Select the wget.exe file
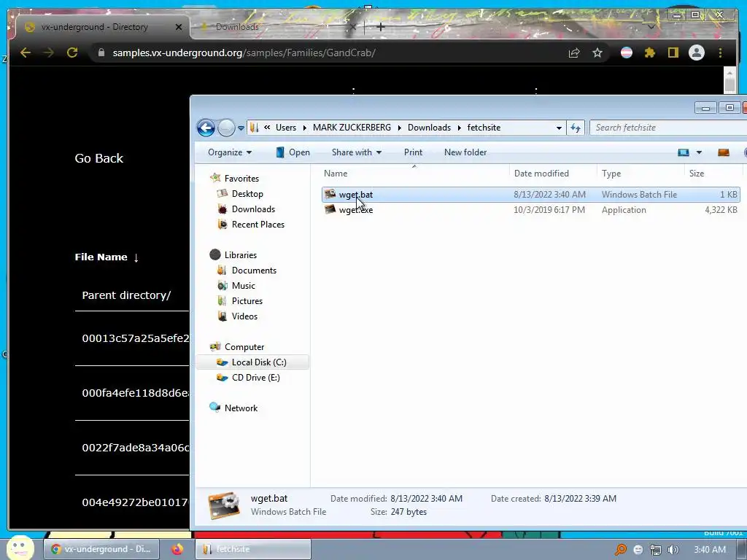The width and height of the screenshot is (747, 560). point(531,210)
